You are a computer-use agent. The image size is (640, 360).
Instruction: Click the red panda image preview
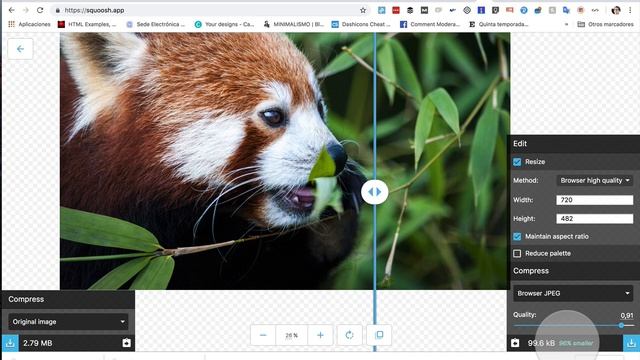tap(285, 161)
